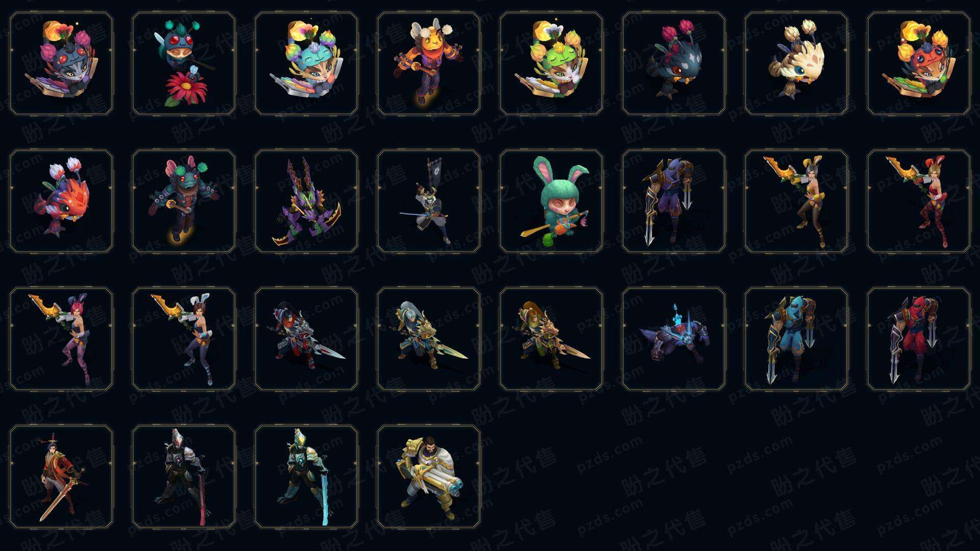Pick the teal-armored knight with glowing blue sword
Screen dimensions: 980x551
click(306, 477)
